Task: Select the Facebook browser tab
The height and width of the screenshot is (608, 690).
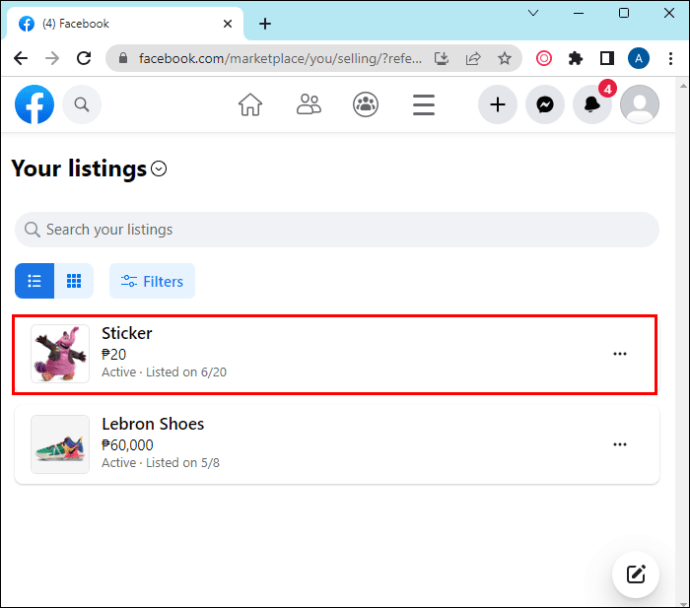Action: [x=123, y=24]
